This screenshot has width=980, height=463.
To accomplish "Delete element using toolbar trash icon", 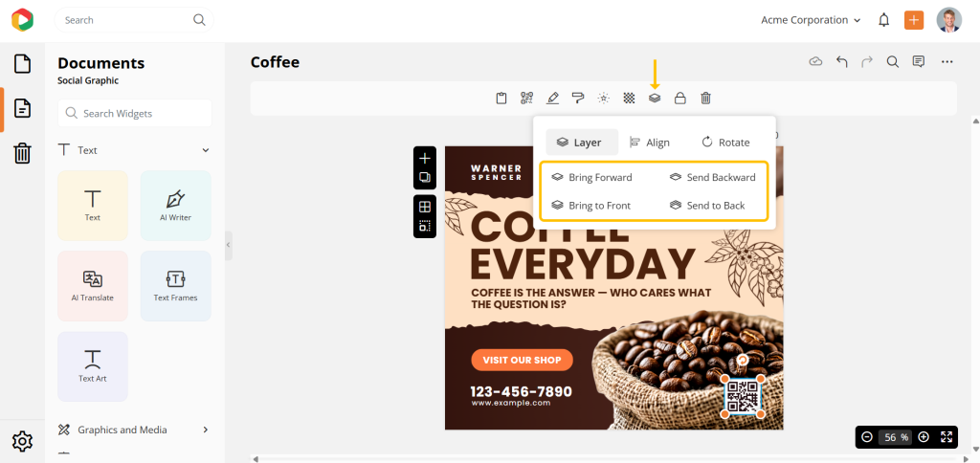I will [705, 99].
